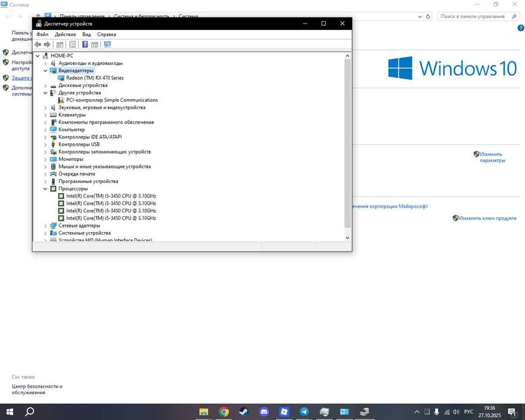Click the scan for hardware changes monitor icon
Screen dimensions: 525x420
coord(107,44)
